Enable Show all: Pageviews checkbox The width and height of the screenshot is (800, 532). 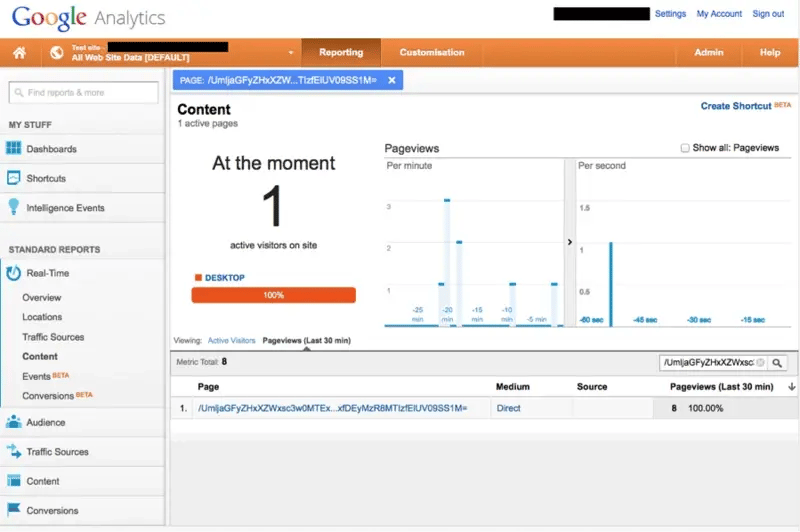(x=685, y=148)
